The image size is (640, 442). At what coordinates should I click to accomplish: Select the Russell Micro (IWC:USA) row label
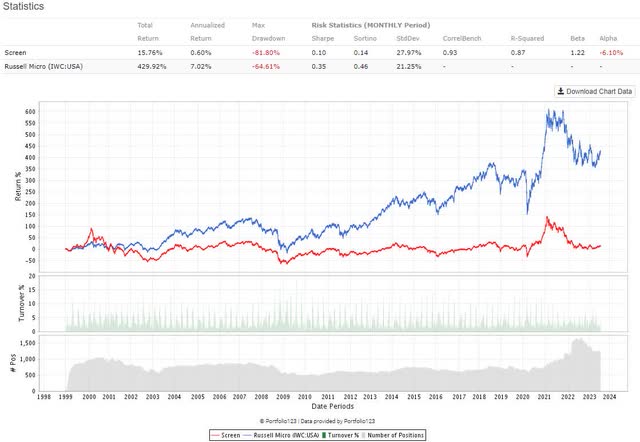click(44, 66)
